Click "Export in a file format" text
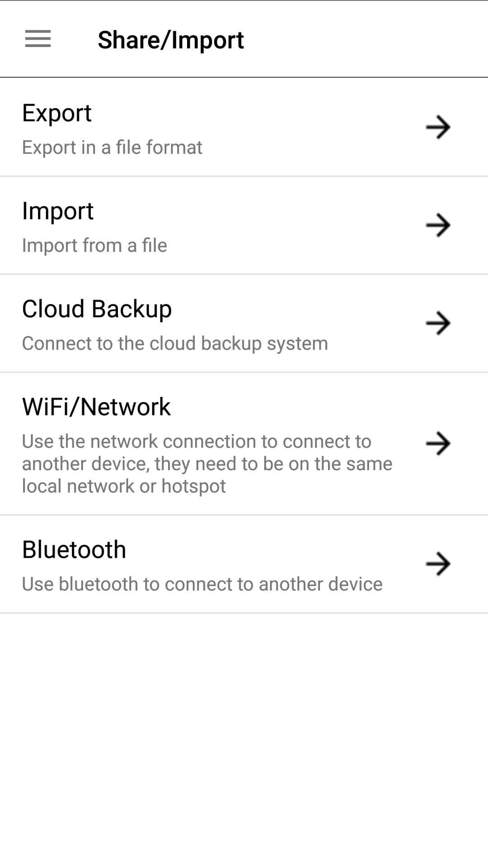488x868 pixels. pyautogui.click(x=112, y=148)
